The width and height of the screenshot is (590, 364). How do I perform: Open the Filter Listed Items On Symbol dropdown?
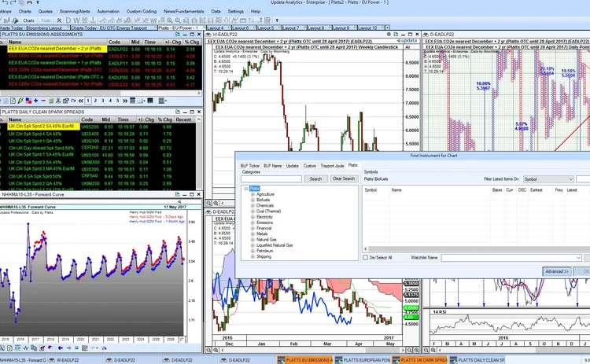click(x=548, y=179)
